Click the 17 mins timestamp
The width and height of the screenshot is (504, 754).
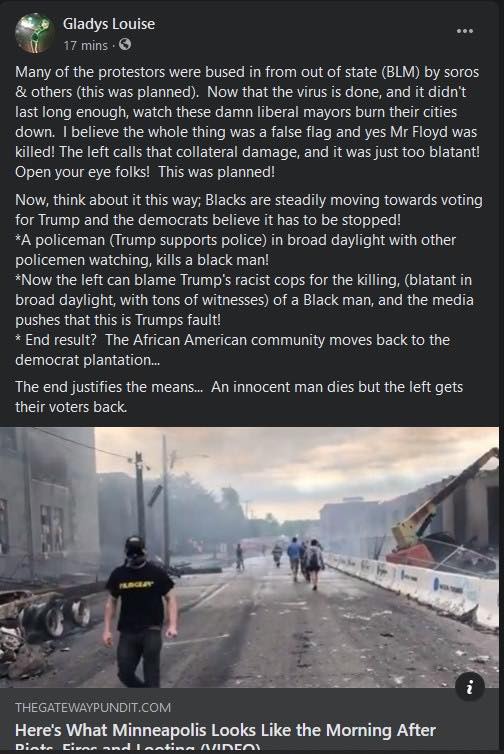86,46
